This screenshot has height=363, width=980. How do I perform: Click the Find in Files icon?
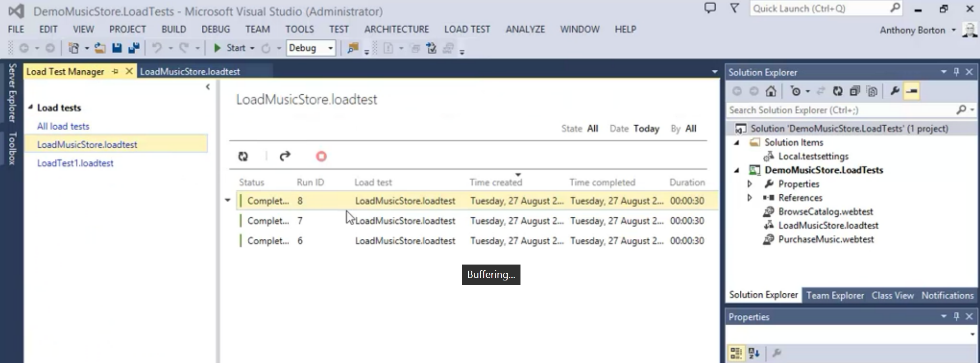(352, 48)
